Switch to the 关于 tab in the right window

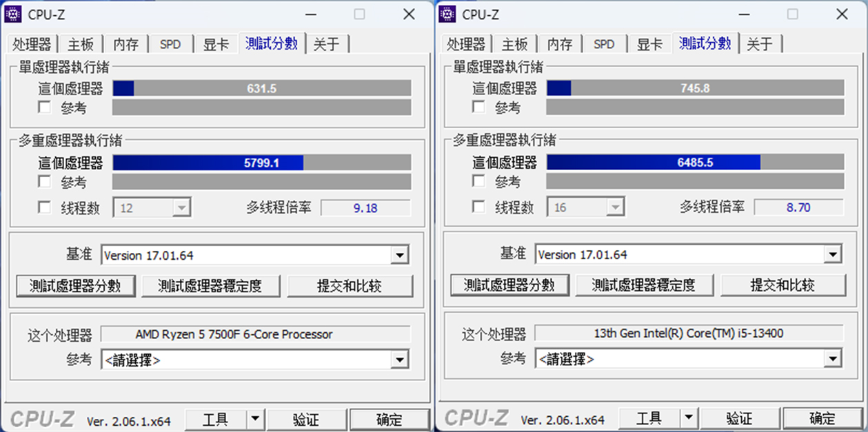coord(760,43)
